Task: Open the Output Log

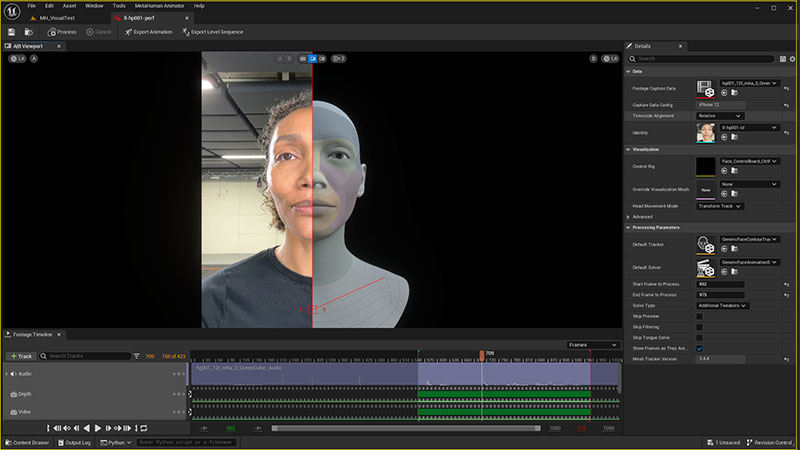Action: 74,442
